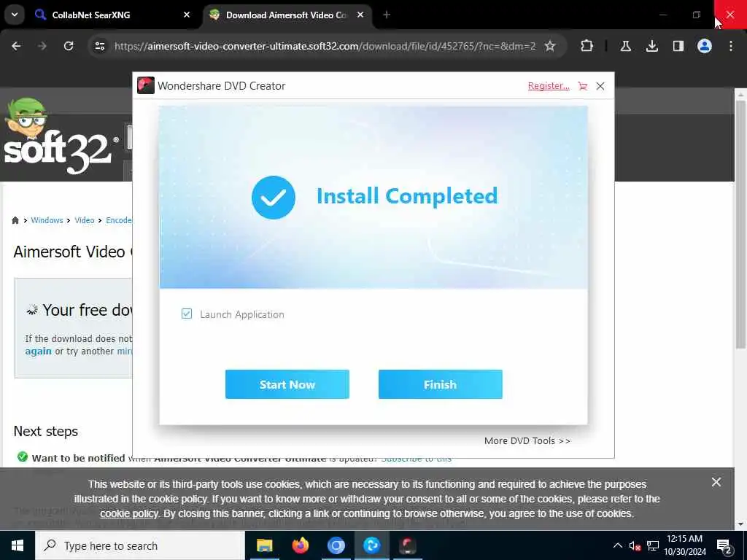The image size is (747, 560).
Task: Go to home breadcrumb icon
Action: pos(15,220)
